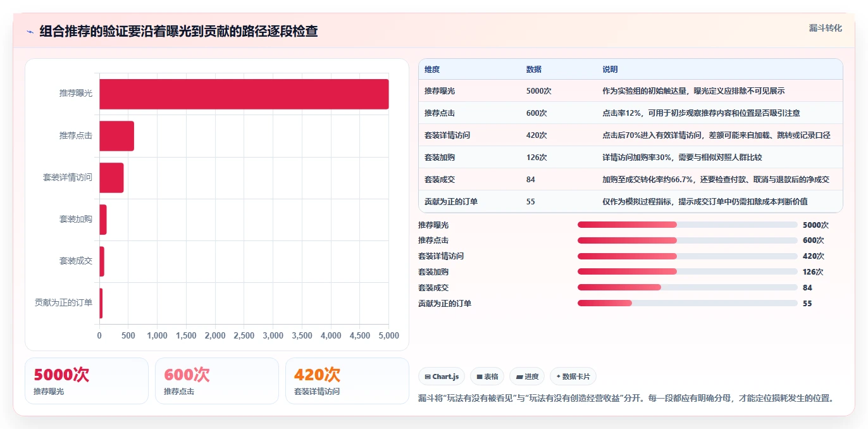Click the 推荐曝光 table cell
Screen dimensions: 868x429
pos(469,91)
